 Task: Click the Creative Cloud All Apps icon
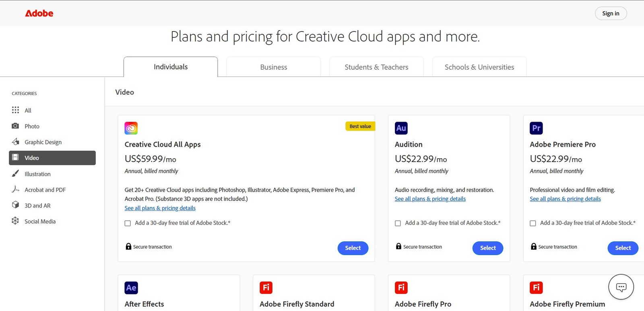(131, 128)
